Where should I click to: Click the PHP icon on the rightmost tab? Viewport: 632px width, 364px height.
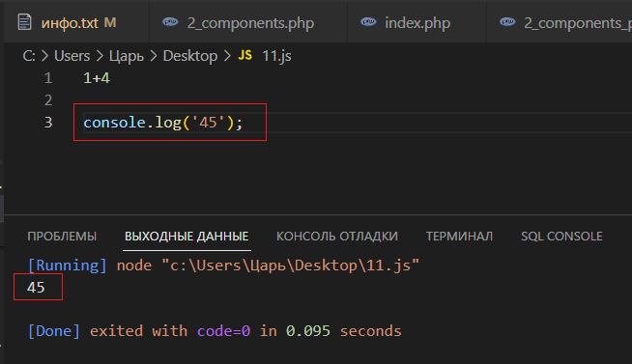click(507, 22)
